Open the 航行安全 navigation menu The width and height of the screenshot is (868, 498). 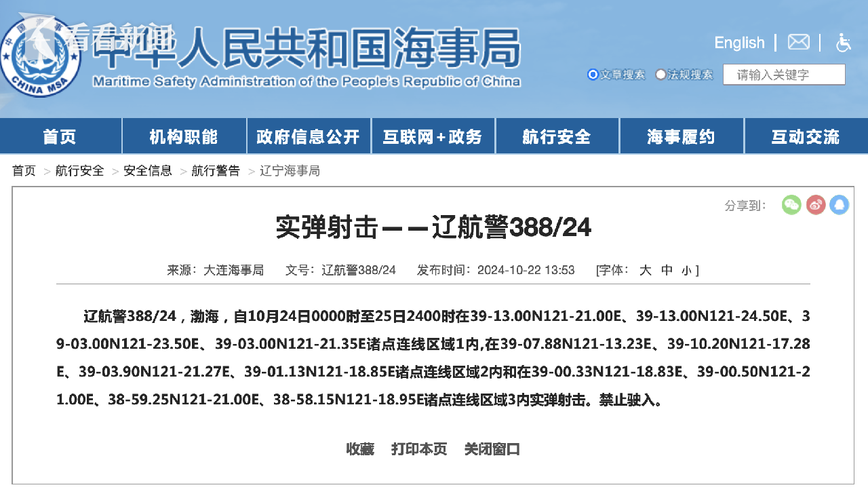(x=557, y=136)
